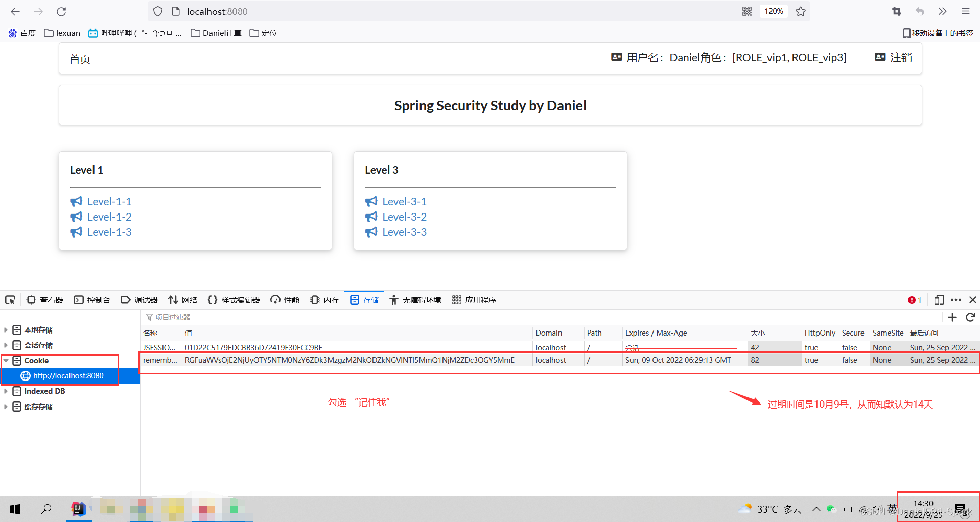
Task: Go back to the previous page
Action: (15, 11)
